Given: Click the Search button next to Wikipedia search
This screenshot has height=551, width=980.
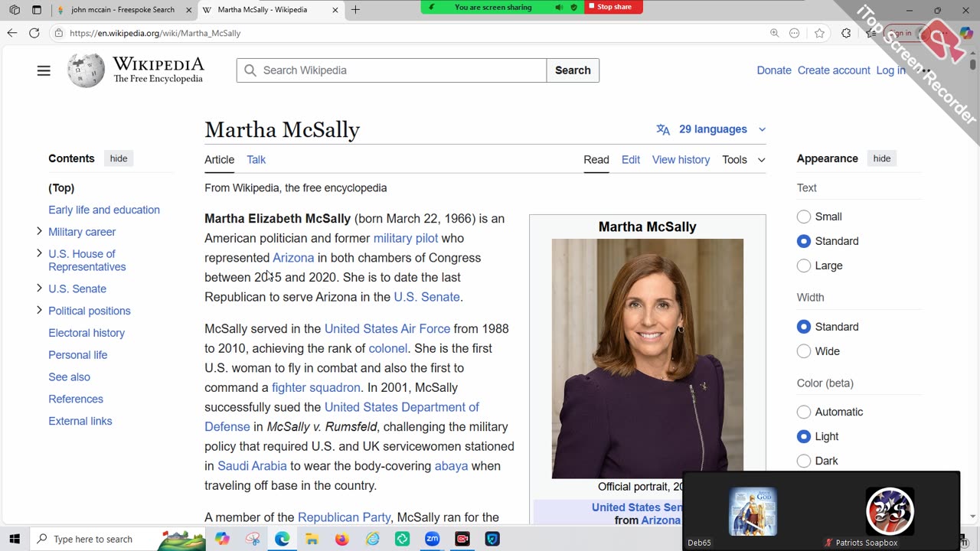Looking at the screenshot, I should pyautogui.click(x=573, y=70).
